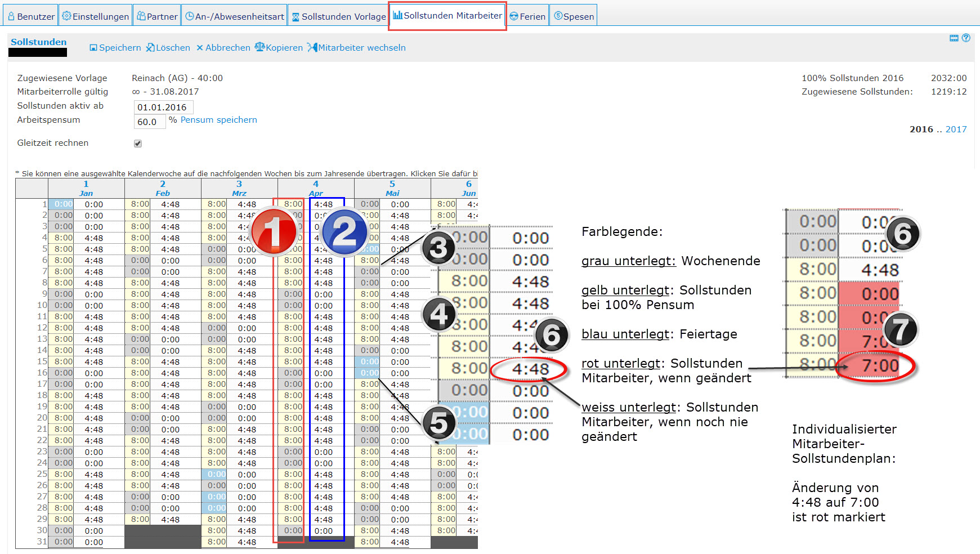Open the Ferien tab
This screenshot has width=980, height=554.
click(x=527, y=16)
